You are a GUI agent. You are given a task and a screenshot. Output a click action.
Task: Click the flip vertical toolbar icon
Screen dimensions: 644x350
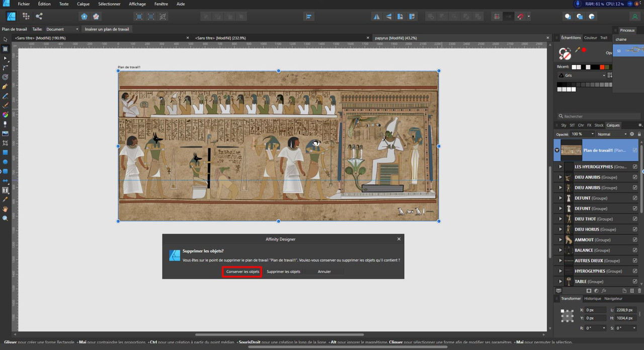[x=389, y=17]
